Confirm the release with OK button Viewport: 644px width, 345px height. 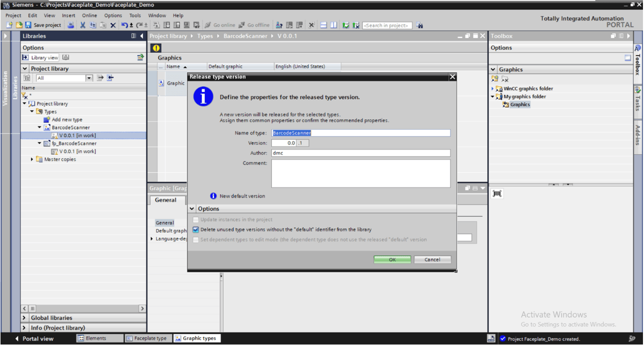pos(392,260)
